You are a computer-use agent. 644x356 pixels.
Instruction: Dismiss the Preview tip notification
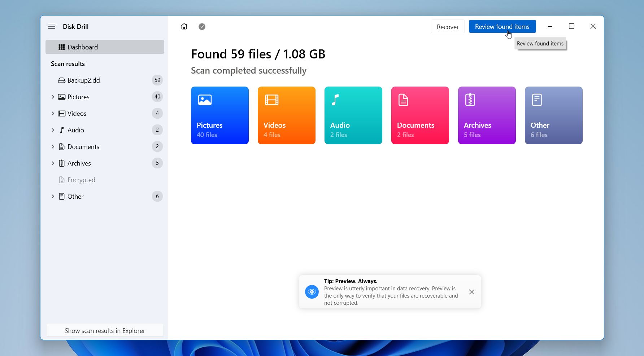pyautogui.click(x=471, y=292)
